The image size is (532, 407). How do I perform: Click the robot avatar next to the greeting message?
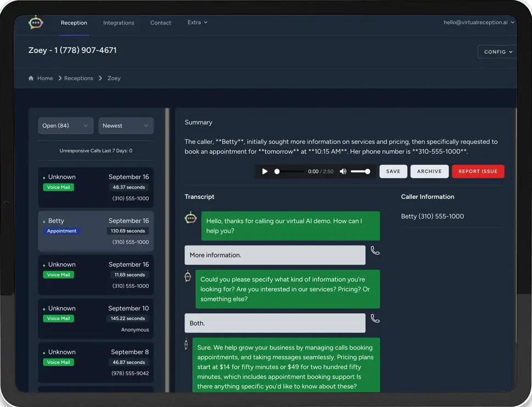[x=190, y=218]
